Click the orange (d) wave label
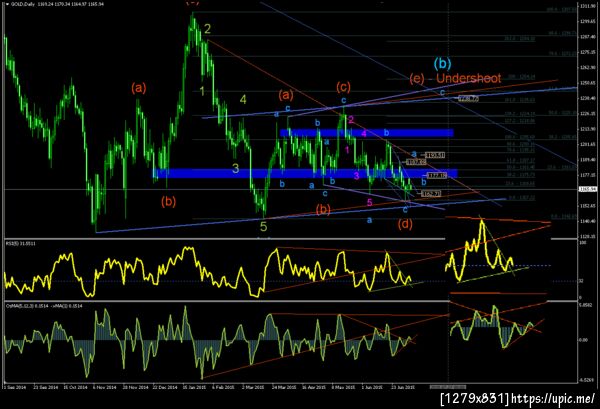This screenshot has height=409, width=600. click(405, 224)
